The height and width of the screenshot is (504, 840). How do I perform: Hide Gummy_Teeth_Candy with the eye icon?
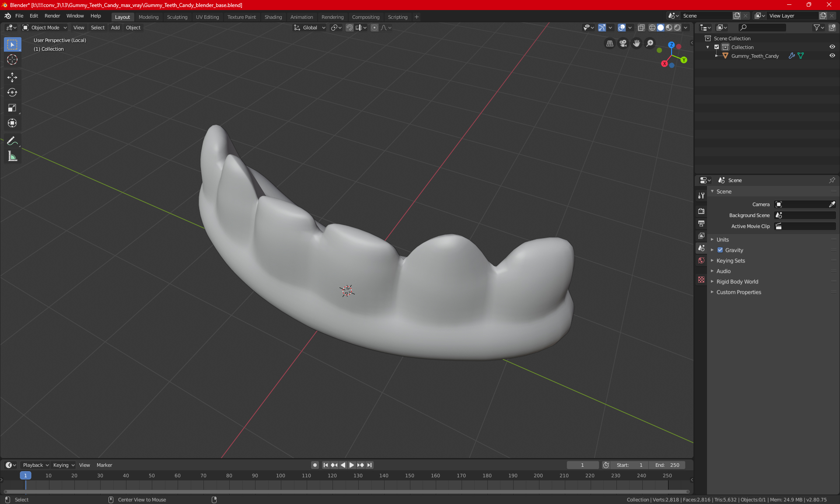pyautogui.click(x=832, y=56)
